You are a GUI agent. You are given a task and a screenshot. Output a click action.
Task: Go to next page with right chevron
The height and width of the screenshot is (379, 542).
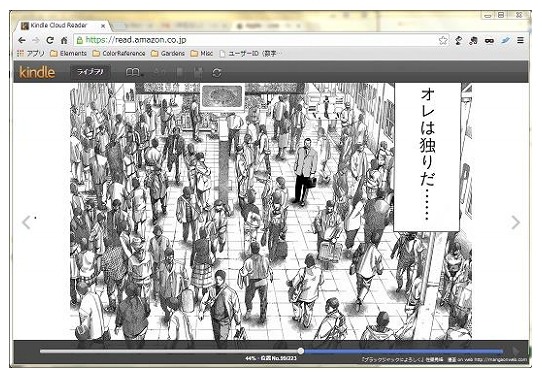coord(515,222)
